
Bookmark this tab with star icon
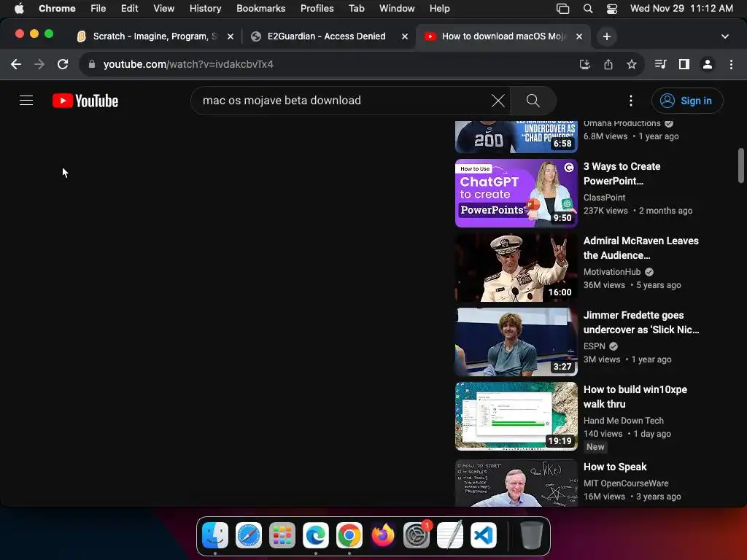click(x=632, y=64)
